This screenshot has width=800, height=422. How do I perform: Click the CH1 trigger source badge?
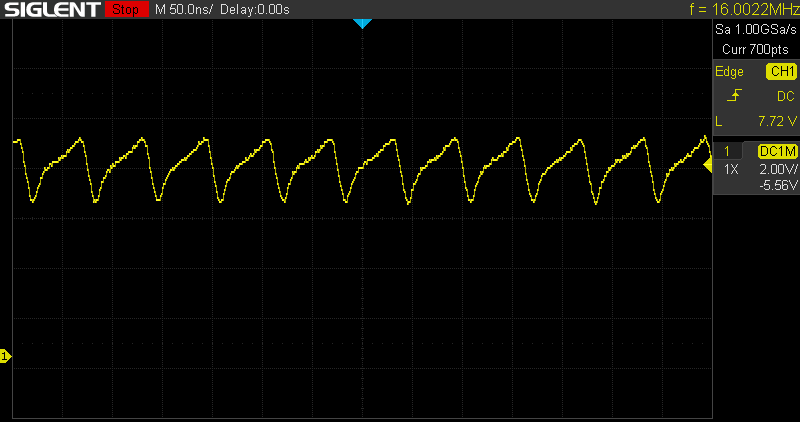781,71
